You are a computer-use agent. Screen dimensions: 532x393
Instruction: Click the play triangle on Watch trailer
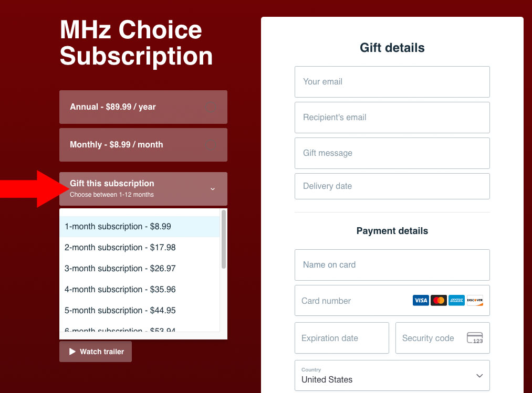pos(72,352)
